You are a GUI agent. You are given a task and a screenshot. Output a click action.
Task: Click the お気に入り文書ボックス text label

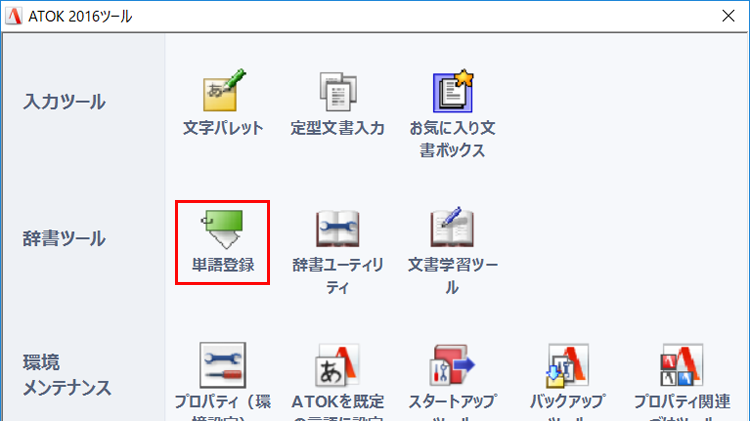452,139
